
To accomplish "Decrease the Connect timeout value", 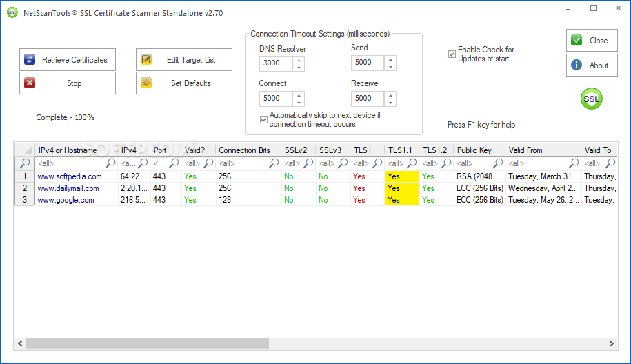I will pyautogui.click(x=299, y=103).
